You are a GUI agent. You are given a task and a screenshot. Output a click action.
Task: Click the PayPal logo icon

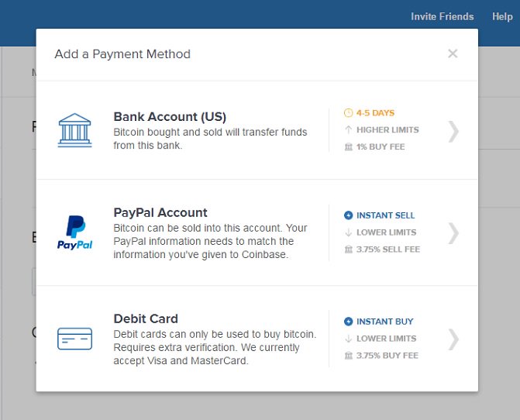tap(74, 232)
